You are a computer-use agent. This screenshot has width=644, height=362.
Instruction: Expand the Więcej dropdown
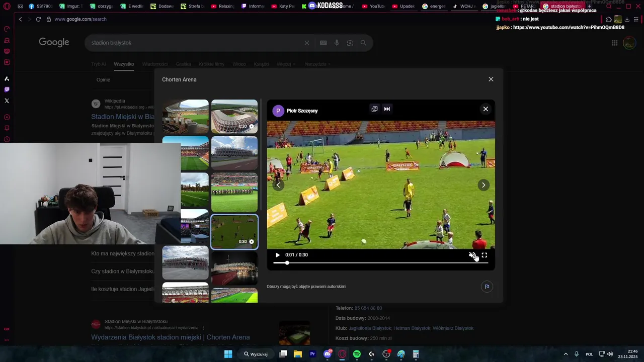tap(286, 64)
